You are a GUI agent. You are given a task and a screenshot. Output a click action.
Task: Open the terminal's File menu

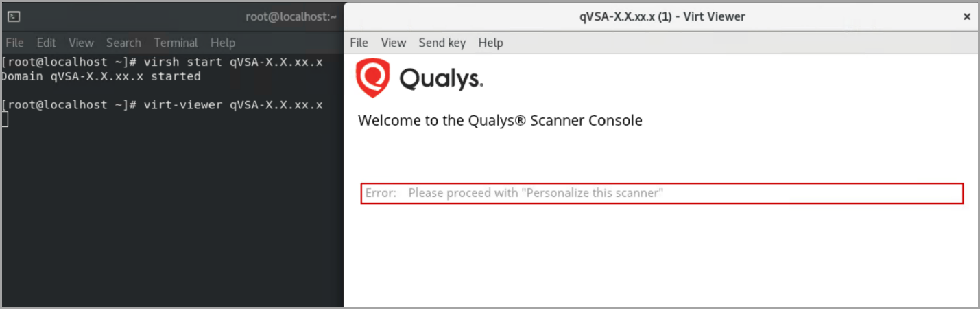tap(14, 43)
